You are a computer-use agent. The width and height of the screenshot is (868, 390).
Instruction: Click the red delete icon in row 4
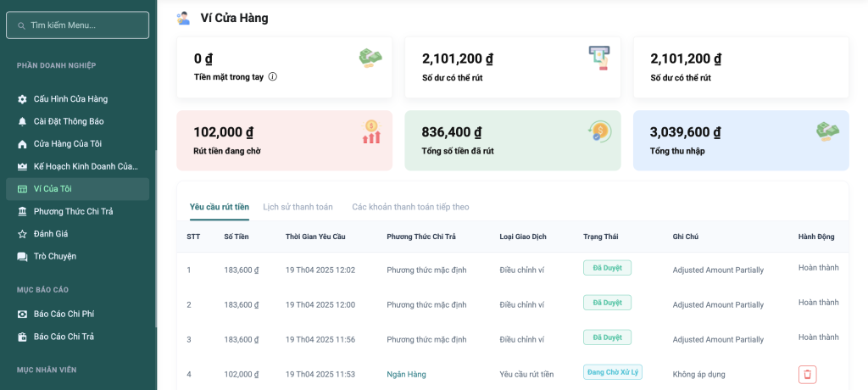tap(807, 374)
